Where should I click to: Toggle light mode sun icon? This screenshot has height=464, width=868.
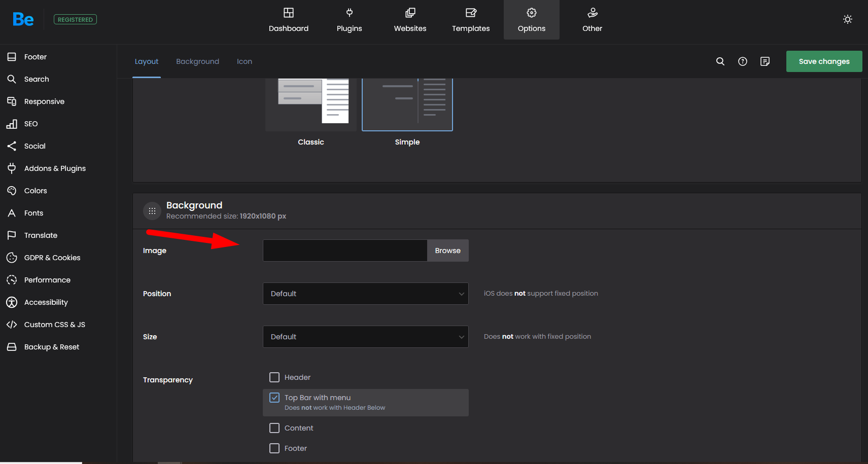pos(848,19)
